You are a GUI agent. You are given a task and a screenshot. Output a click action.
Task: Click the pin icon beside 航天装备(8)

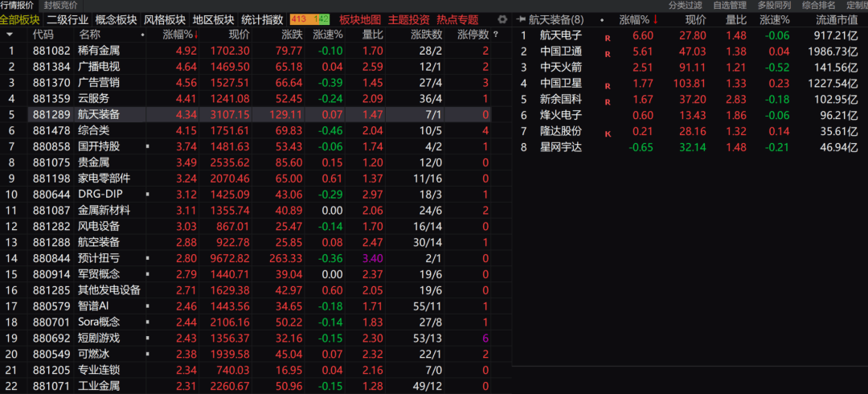point(520,19)
